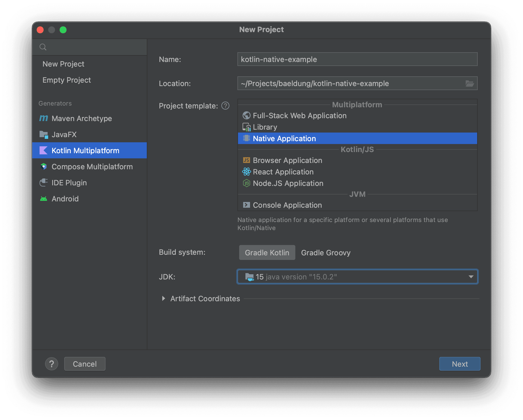
Task: Select Browser Application template
Action: [x=357, y=160]
